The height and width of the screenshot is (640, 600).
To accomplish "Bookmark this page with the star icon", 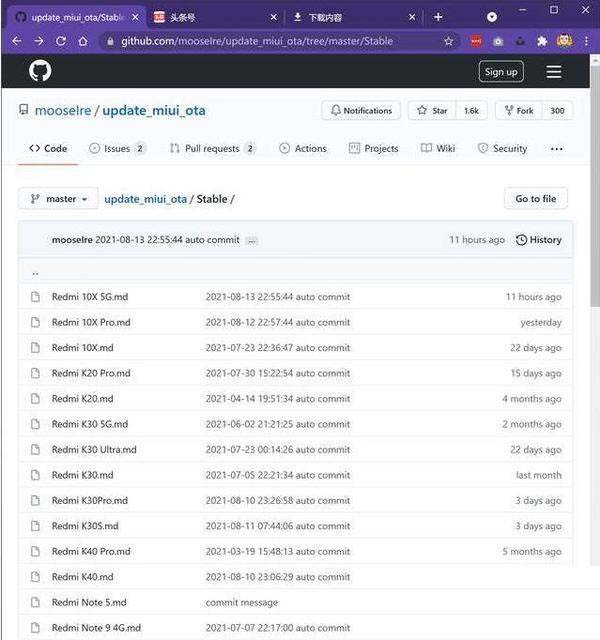I will click(x=449, y=41).
